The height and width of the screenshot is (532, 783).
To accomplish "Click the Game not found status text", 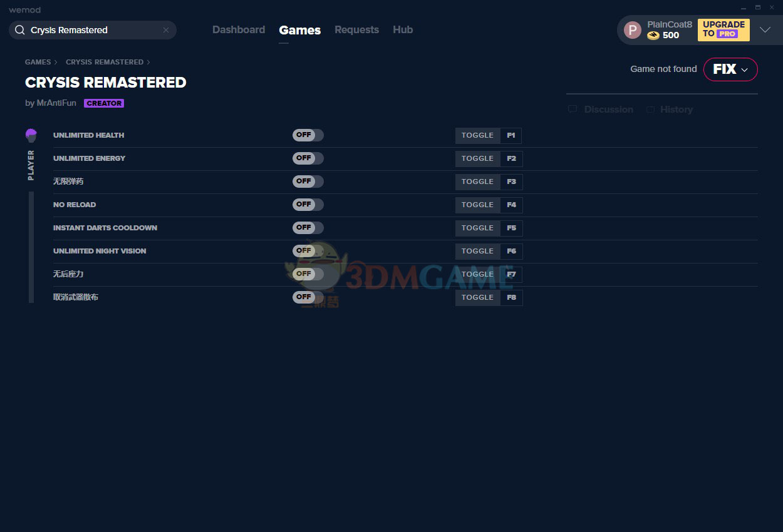I will [x=663, y=69].
